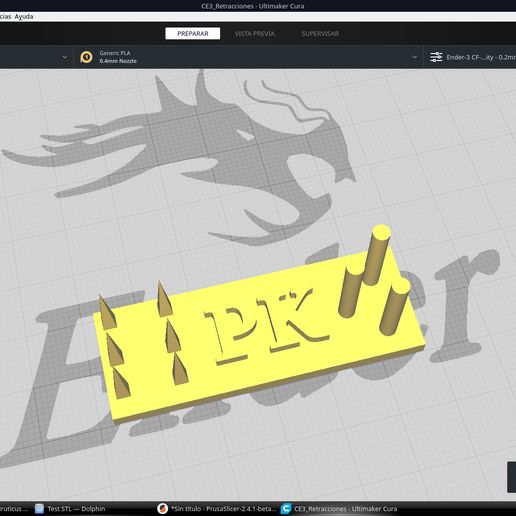The height and width of the screenshot is (516, 516).
Task: Click the extruder 1 material icon
Action: (x=86, y=57)
